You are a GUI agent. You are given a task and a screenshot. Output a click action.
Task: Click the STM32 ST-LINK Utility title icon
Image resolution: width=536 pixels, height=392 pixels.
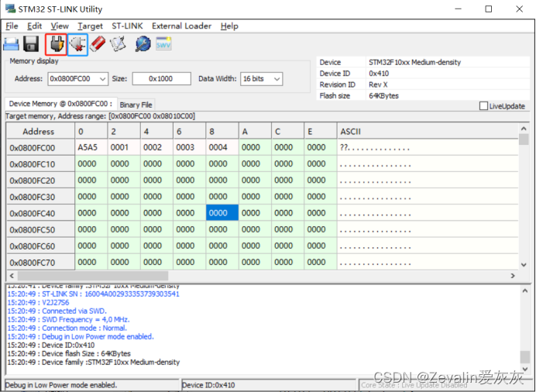(10, 9)
